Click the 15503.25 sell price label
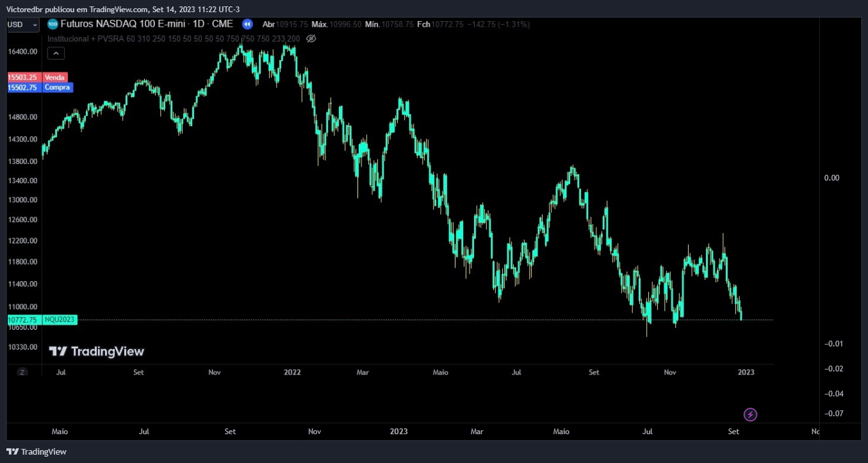 (24, 77)
